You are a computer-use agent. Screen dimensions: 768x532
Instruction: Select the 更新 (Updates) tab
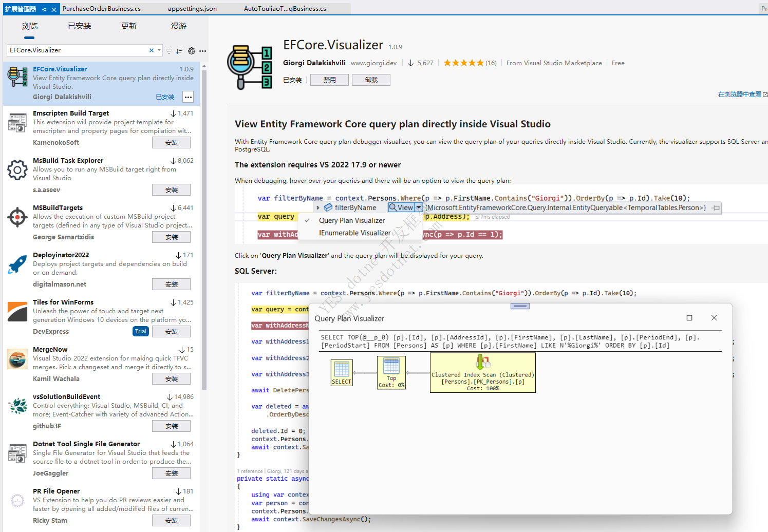coord(129,26)
